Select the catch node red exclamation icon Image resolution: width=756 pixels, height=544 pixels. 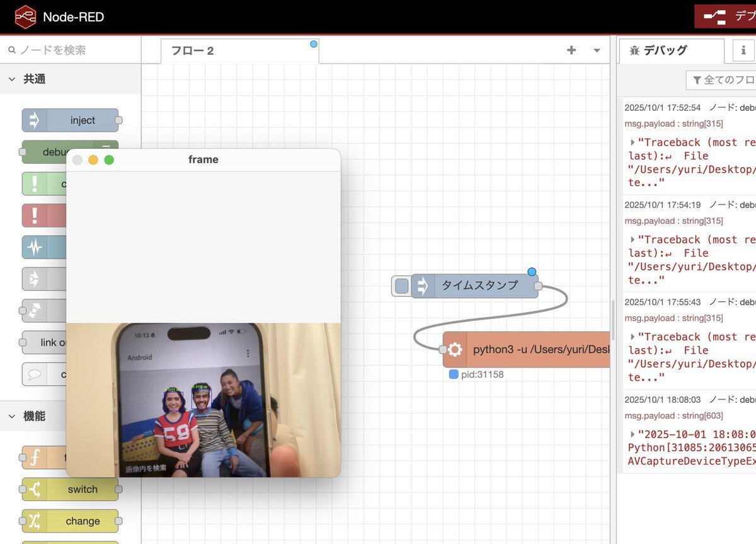35,216
